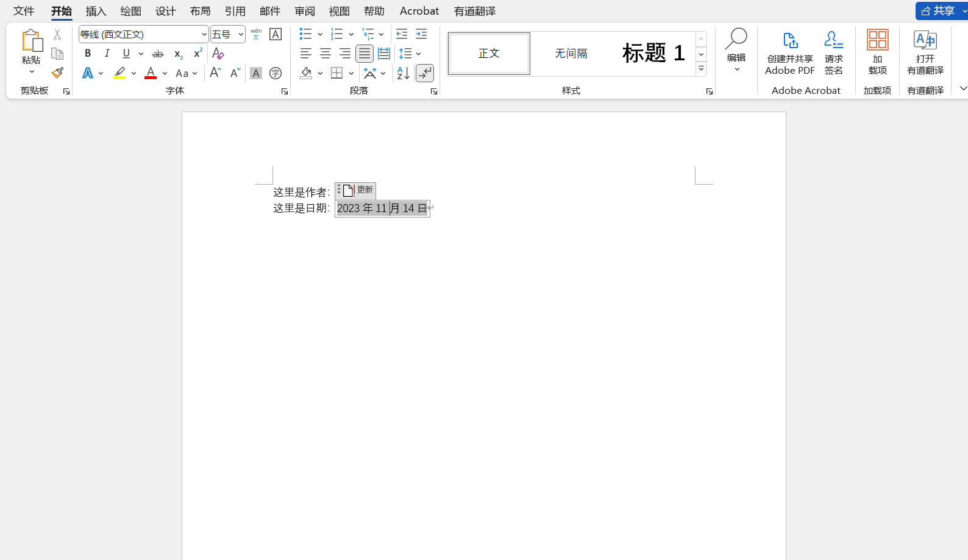Viewport: 968px width, 560px height.
Task: Click Request Signature icon
Action: tap(833, 54)
